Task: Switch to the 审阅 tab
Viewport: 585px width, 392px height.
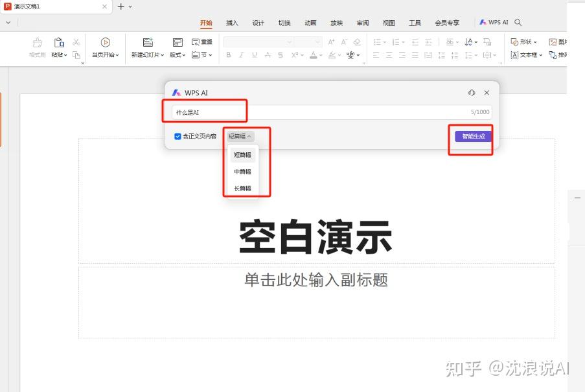Action: [x=363, y=23]
